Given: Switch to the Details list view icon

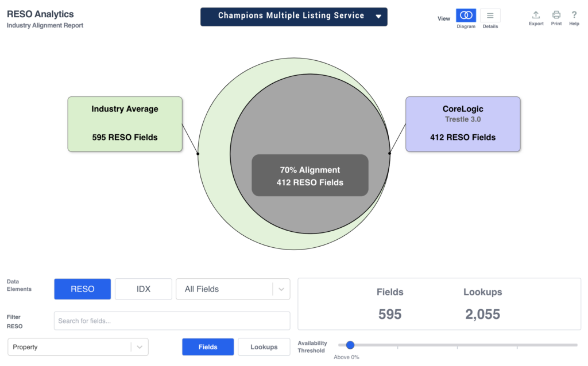Looking at the screenshot, I should [x=490, y=15].
